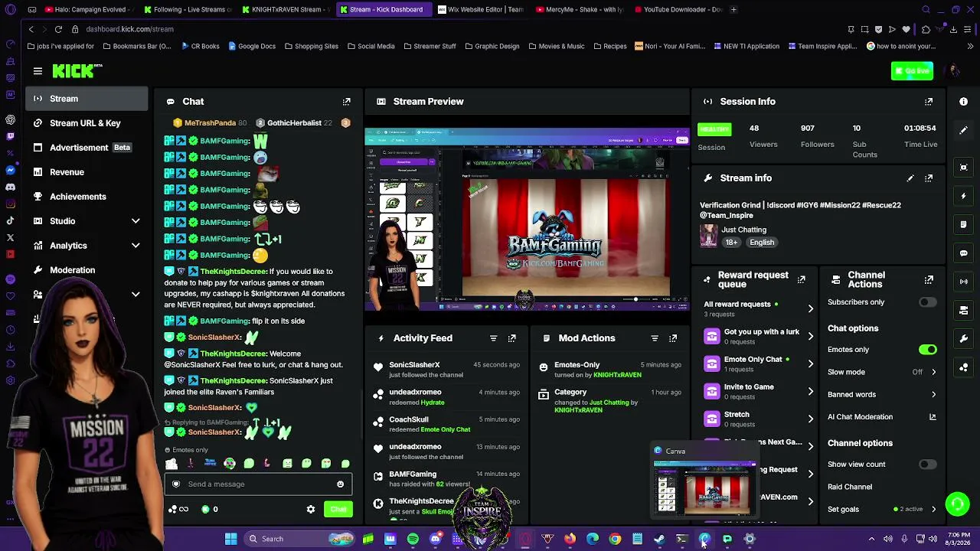Open the Google Docs bookmark
The height and width of the screenshot is (551, 980).
[x=251, y=46]
